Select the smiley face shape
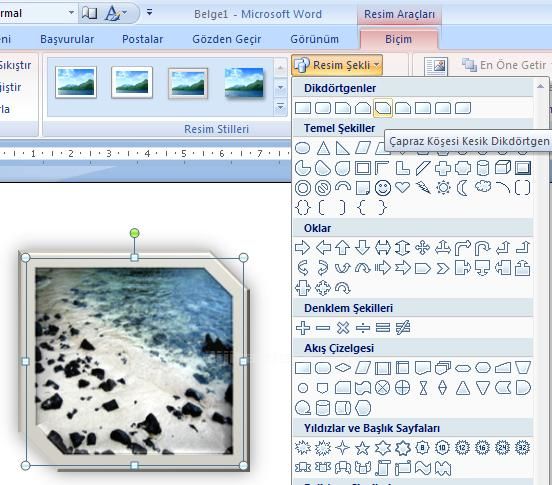The image size is (552, 485). pos(383,188)
